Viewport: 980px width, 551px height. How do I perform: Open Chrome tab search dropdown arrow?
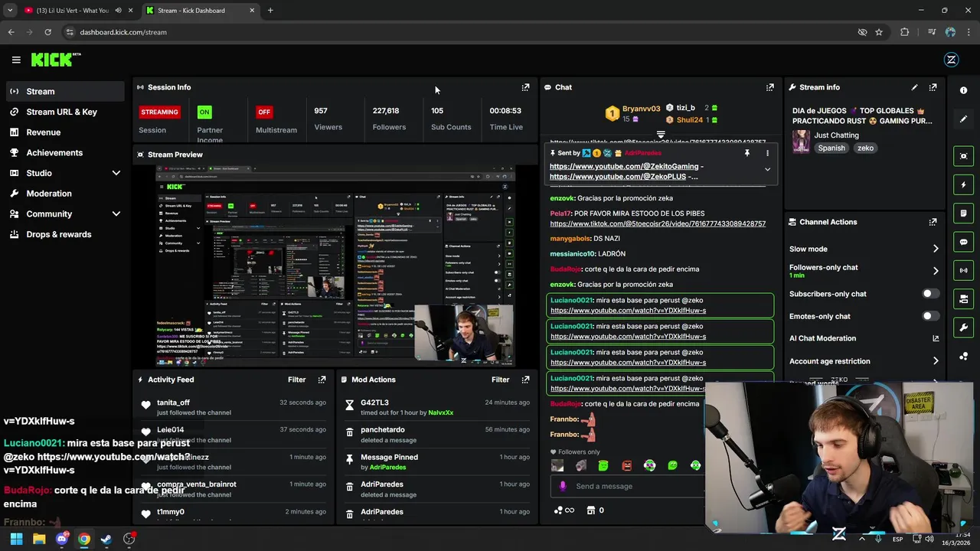(x=10, y=11)
